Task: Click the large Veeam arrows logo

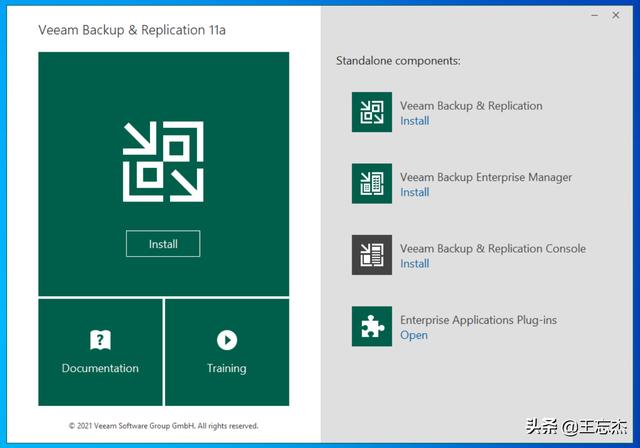Action: tap(163, 162)
